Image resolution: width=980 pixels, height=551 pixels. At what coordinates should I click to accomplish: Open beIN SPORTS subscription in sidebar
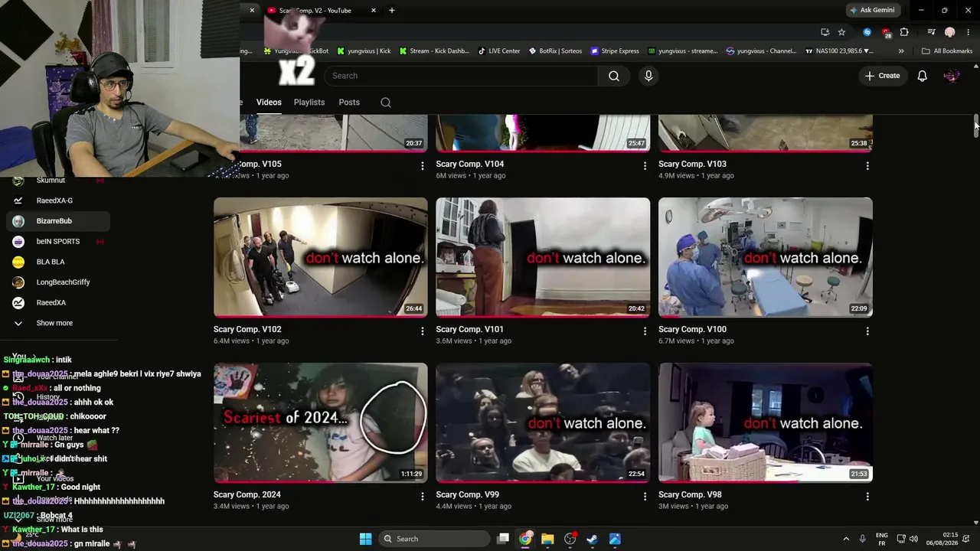click(58, 242)
